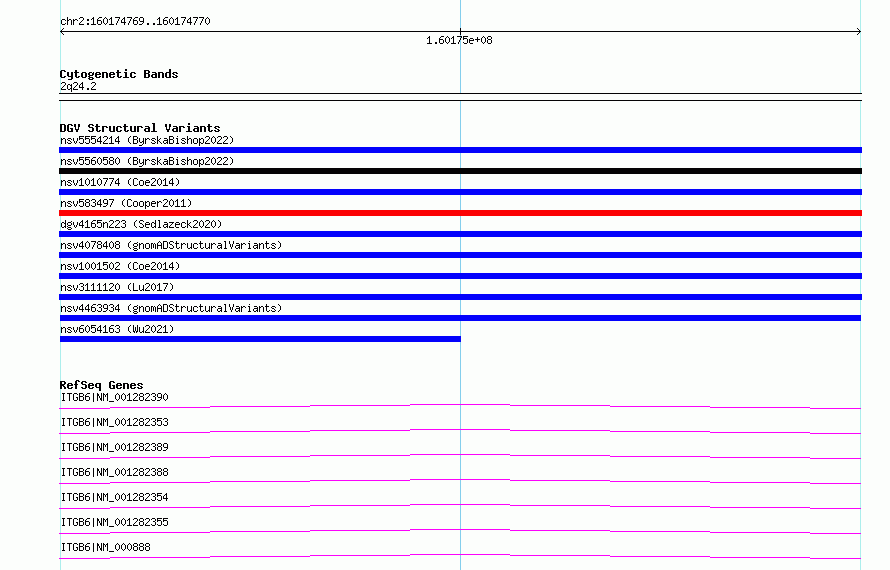Click the red bar for nsv583497
This screenshot has width=890, height=570.
point(460,213)
